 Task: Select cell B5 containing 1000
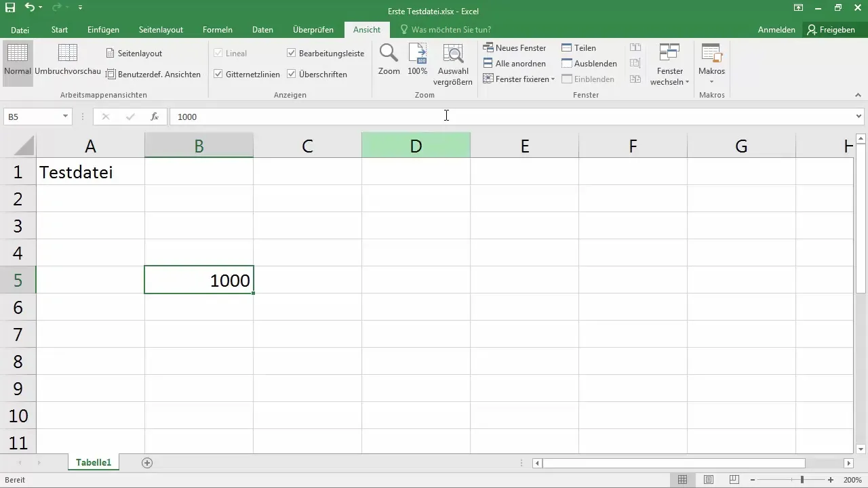pos(199,280)
